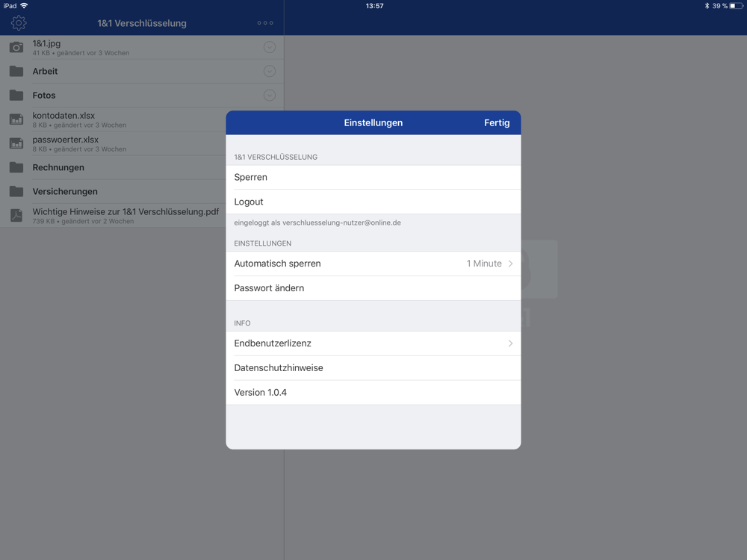Open the Arbeit folder
747x560 pixels.
(x=142, y=71)
